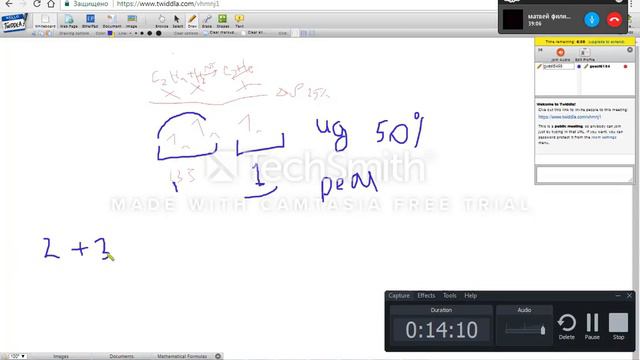
Task: Open the Document tool
Action: 111,21
